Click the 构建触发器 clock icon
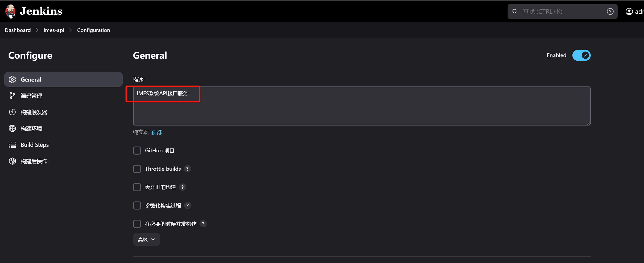 (x=12, y=112)
